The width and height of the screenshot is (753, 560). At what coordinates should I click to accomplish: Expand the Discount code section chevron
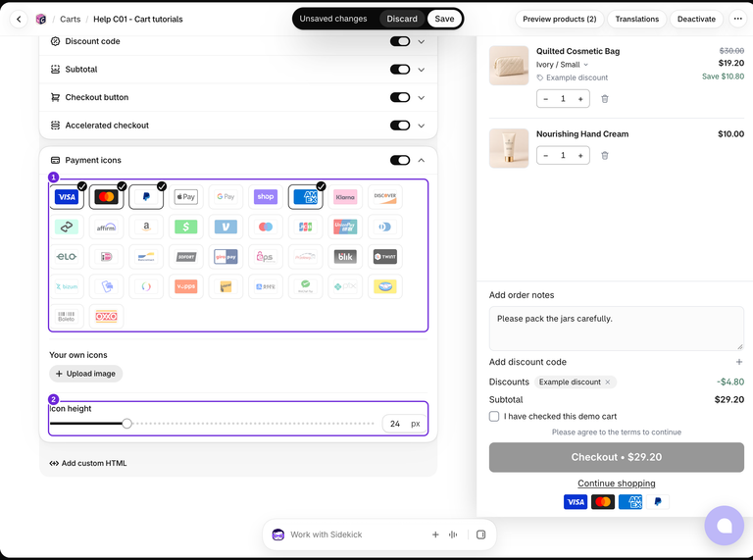click(x=422, y=42)
